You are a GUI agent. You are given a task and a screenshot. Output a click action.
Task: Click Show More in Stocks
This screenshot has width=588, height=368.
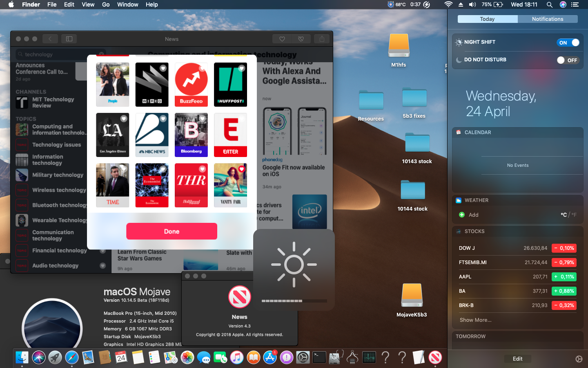pos(475,320)
